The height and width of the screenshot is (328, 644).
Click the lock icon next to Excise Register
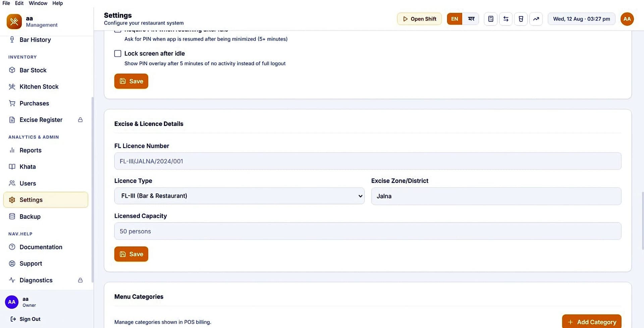(x=80, y=120)
